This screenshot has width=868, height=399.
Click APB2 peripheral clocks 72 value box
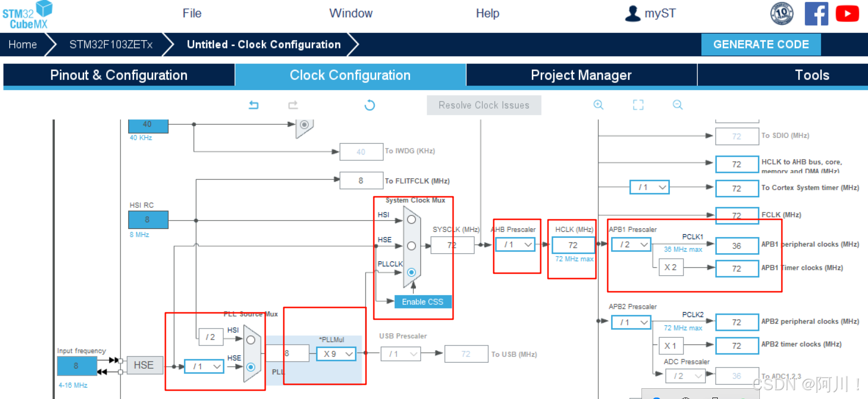tap(737, 322)
